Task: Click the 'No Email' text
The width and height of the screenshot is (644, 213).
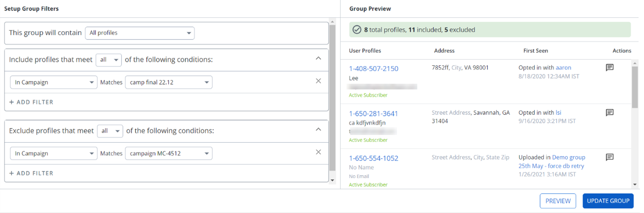Action: 359,176
